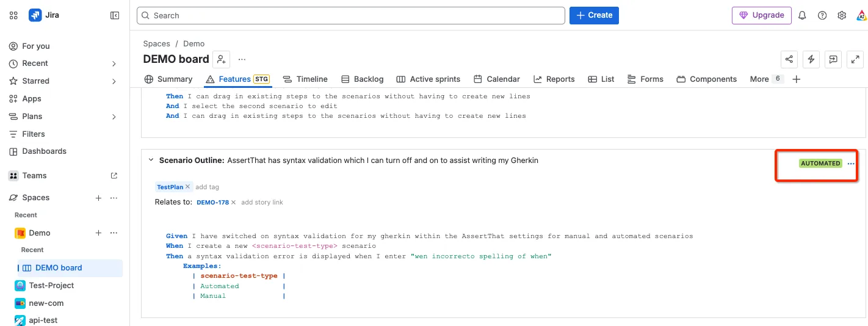This screenshot has height=326, width=868.
Task: Click the Search input field
Action: point(351,15)
